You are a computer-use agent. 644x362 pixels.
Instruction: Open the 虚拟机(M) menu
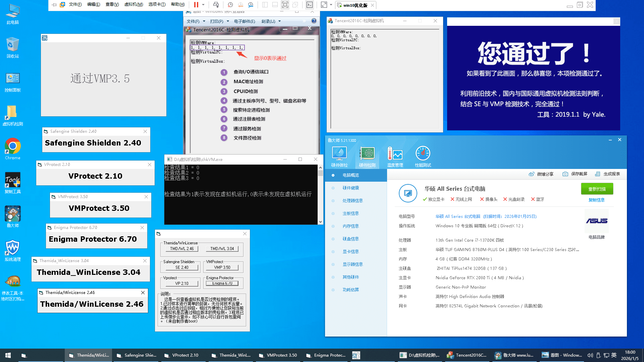click(133, 5)
